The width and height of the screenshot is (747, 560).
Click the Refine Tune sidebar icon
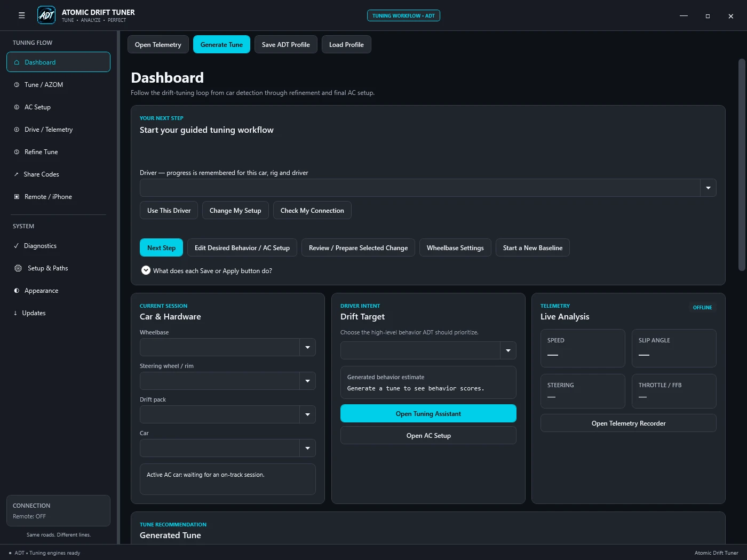(17, 152)
